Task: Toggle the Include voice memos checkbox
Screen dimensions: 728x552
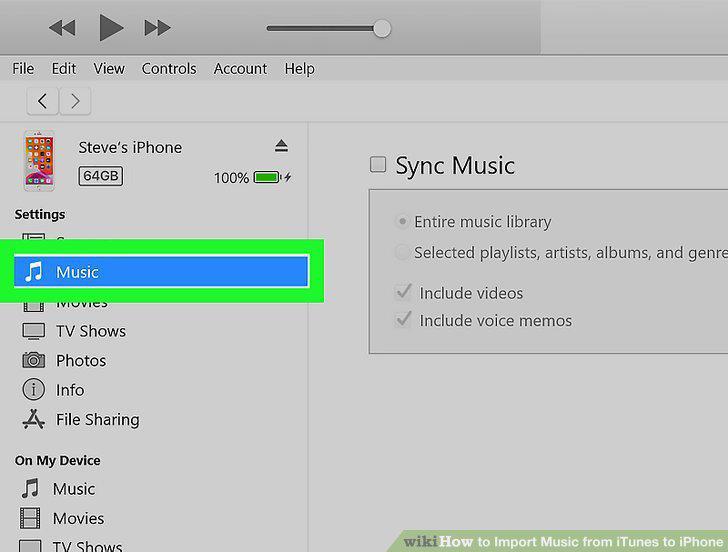Action: tap(404, 320)
